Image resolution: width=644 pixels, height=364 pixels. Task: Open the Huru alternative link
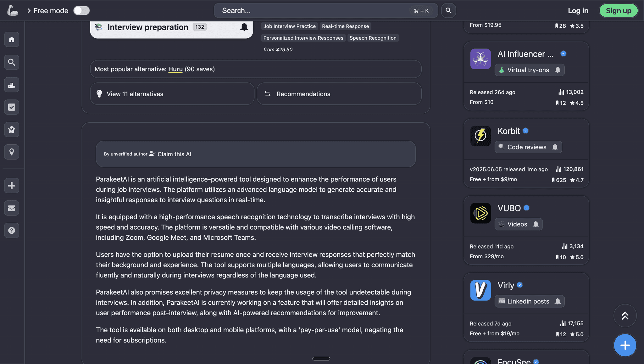click(175, 69)
